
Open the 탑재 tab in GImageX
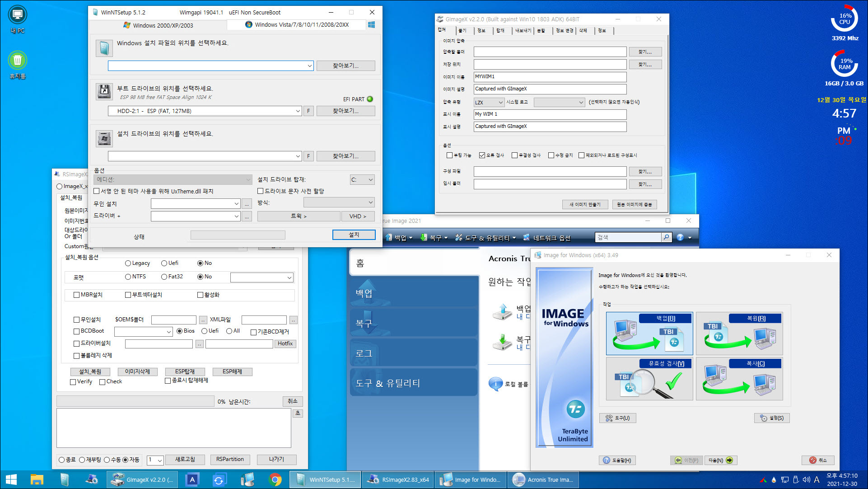(500, 30)
